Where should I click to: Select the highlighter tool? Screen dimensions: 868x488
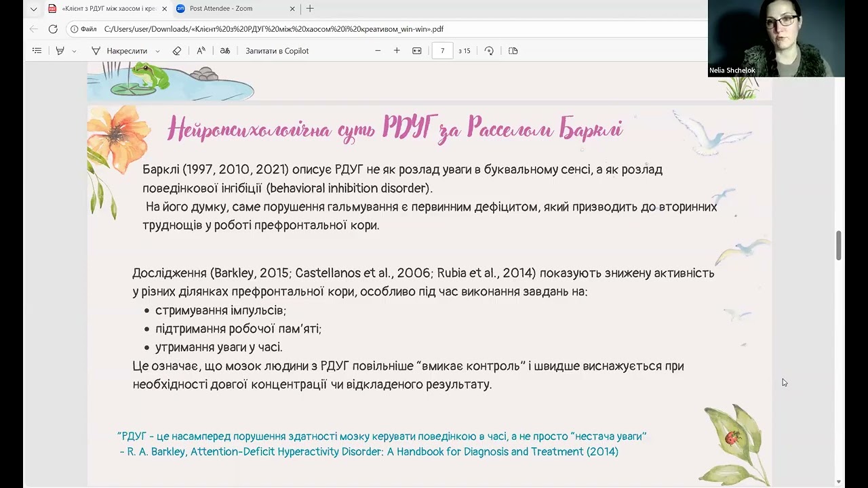pos(60,51)
